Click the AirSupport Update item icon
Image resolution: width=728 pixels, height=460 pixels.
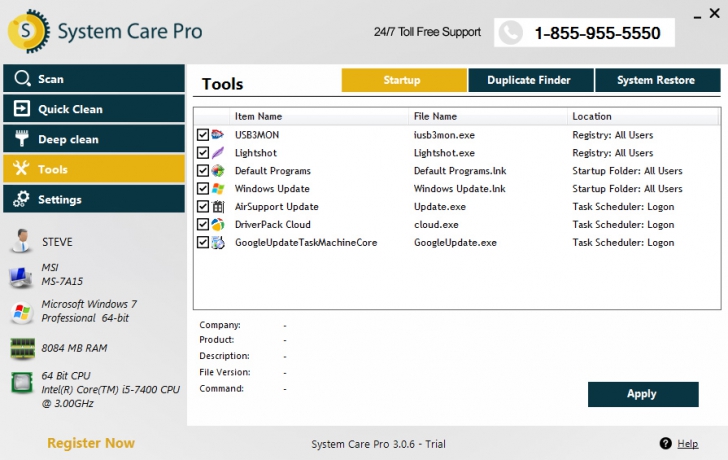click(x=218, y=206)
